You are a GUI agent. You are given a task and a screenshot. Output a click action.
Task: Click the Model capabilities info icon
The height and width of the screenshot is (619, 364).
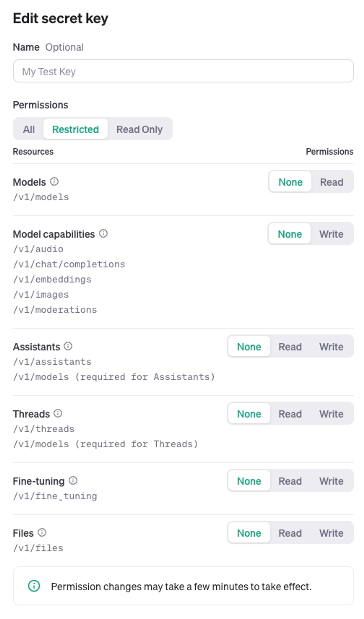(103, 234)
